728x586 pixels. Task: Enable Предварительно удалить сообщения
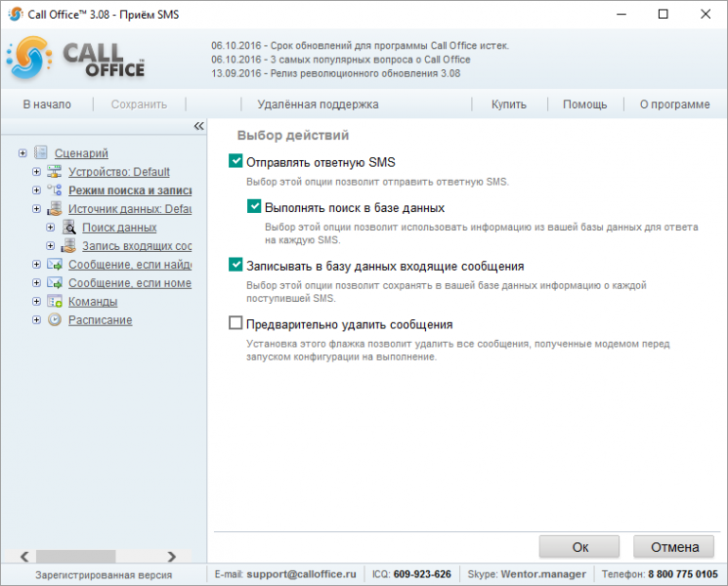(x=236, y=322)
